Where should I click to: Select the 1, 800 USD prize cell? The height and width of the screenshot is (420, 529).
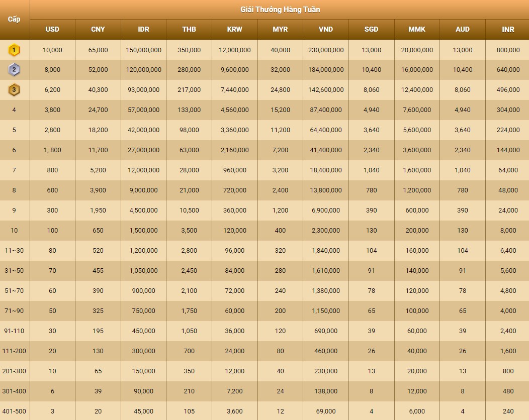[x=52, y=150]
